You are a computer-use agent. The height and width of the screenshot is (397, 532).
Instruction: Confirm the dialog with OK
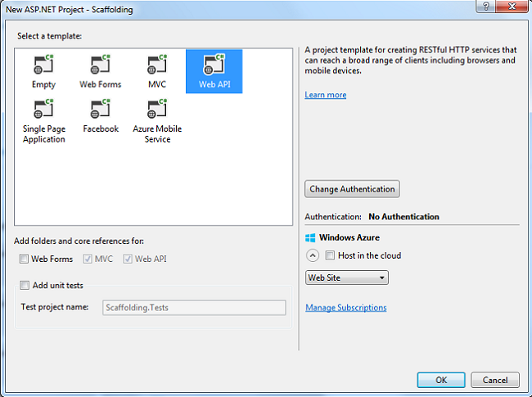tap(441, 380)
